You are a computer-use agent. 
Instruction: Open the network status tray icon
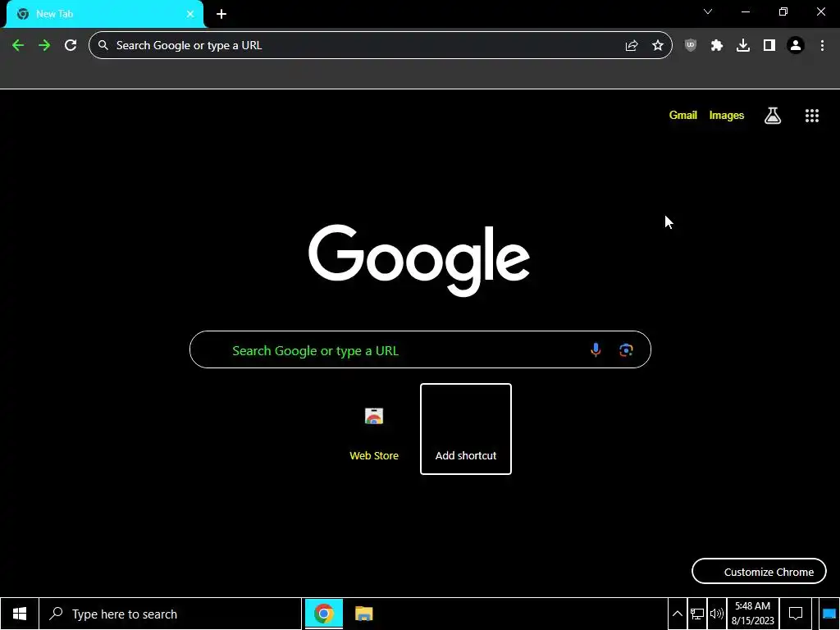point(697,614)
